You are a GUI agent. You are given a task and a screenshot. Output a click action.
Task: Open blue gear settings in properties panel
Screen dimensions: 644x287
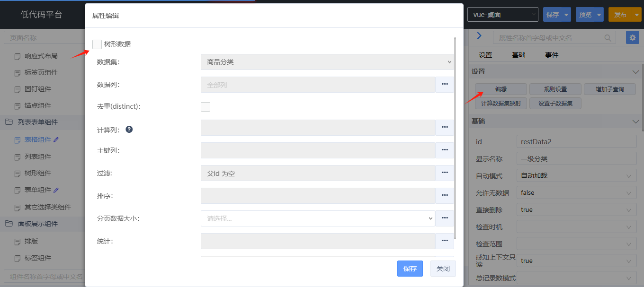(x=632, y=38)
